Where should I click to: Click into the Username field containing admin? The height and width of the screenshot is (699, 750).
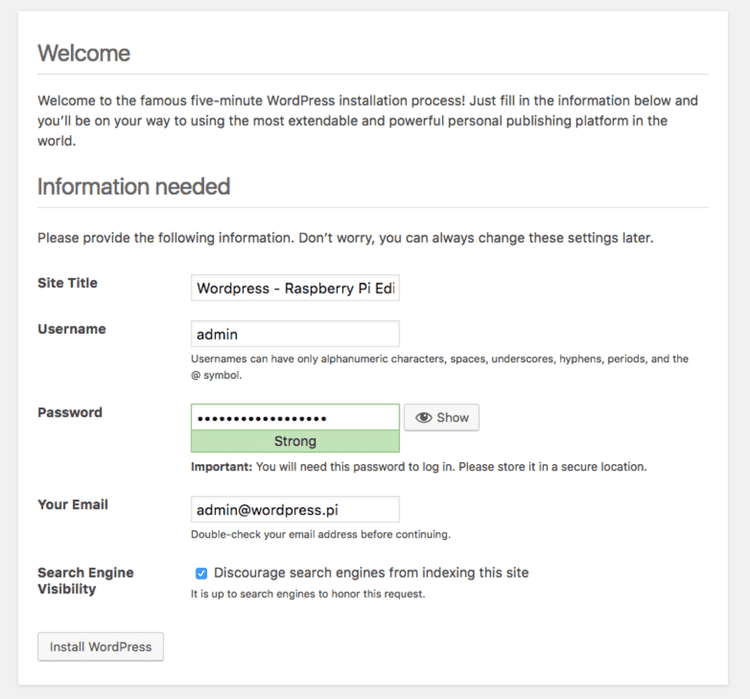click(295, 334)
